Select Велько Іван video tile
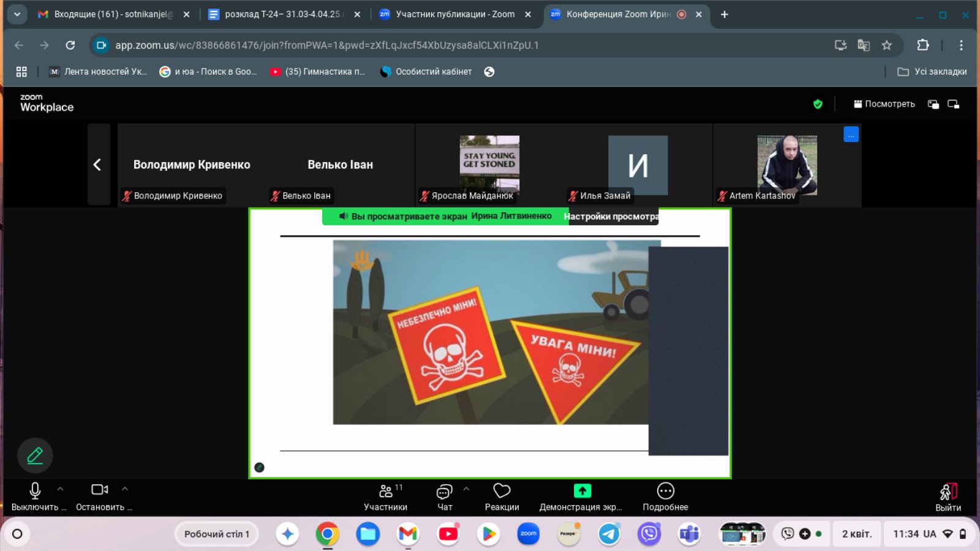 coord(340,165)
